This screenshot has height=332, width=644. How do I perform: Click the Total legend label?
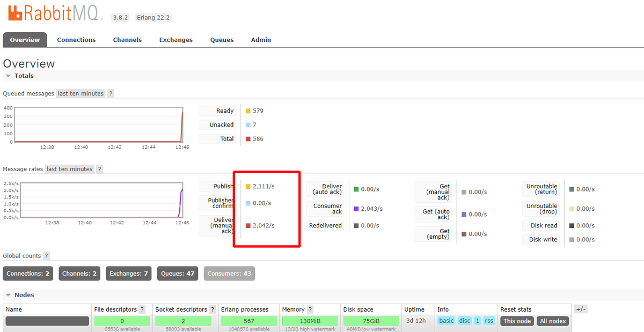click(x=217, y=139)
